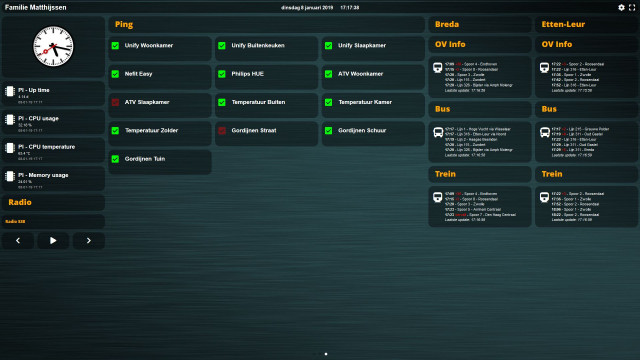Toggle Philips HUE status checkbox
This screenshot has height=360, width=640.
point(222,74)
